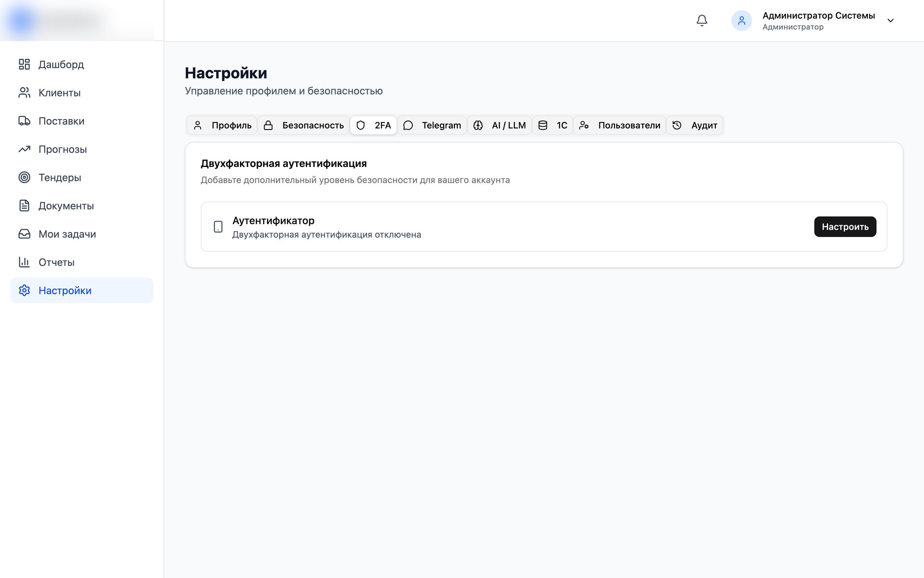Open Дашборд in the sidebar
This screenshot has width=924, height=578.
[x=82, y=64]
